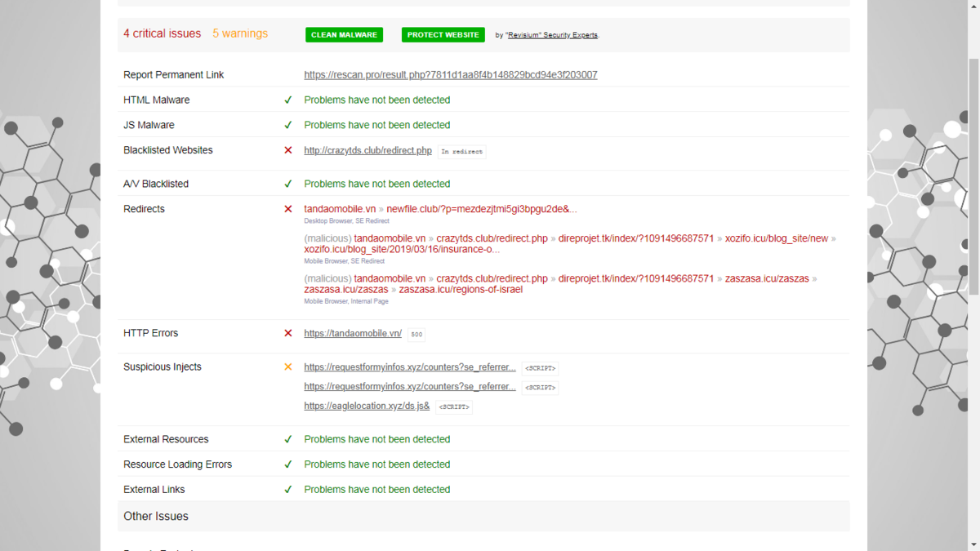Open the https://tandaomobile.vn/ HTTP error link
The height and width of the screenshot is (551, 980).
pyautogui.click(x=353, y=334)
